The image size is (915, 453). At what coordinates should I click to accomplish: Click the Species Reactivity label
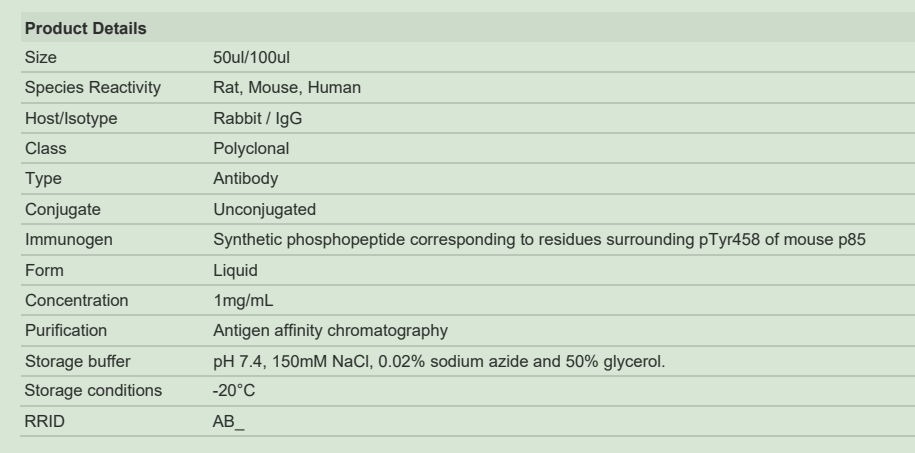click(93, 88)
